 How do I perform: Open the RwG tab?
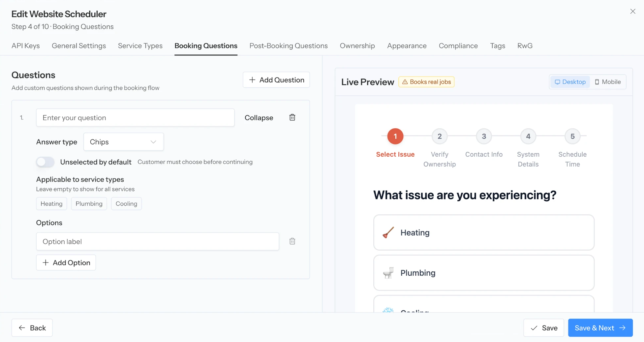coord(525,46)
